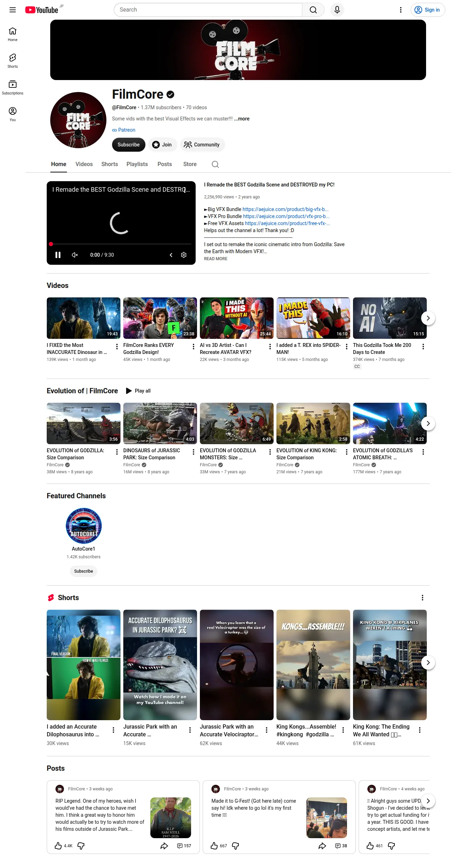Open 'KONGS...ASSEMBLE!!!' short thumbnail
Screen dimensions: 451x868
click(313, 665)
